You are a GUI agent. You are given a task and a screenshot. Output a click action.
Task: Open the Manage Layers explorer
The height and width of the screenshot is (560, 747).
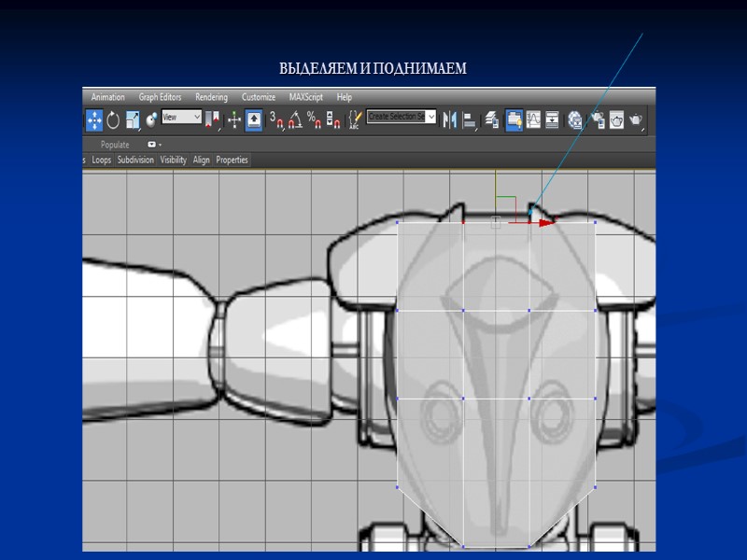[492, 119]
